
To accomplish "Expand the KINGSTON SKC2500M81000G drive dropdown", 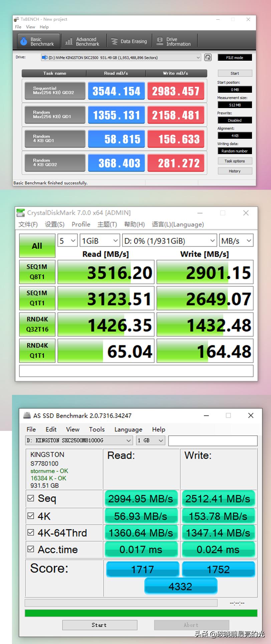I will click(x=79, y=441).
